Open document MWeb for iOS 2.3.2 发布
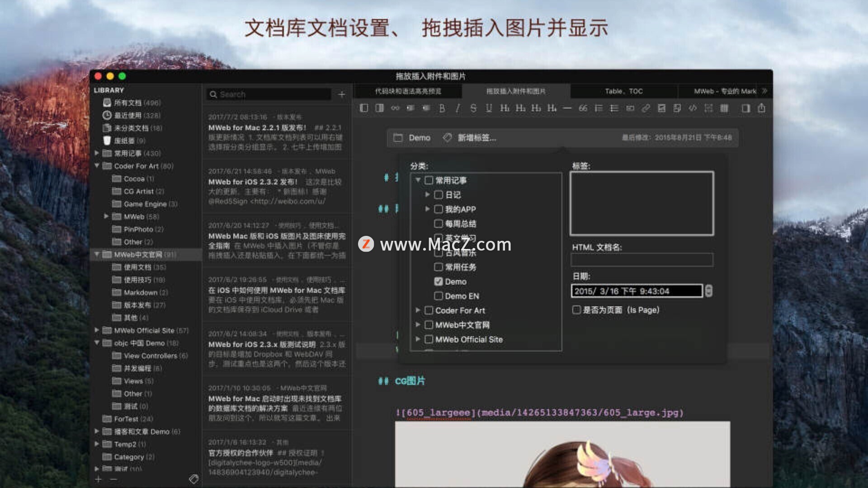868x488 pixels. tap(277, 186)
